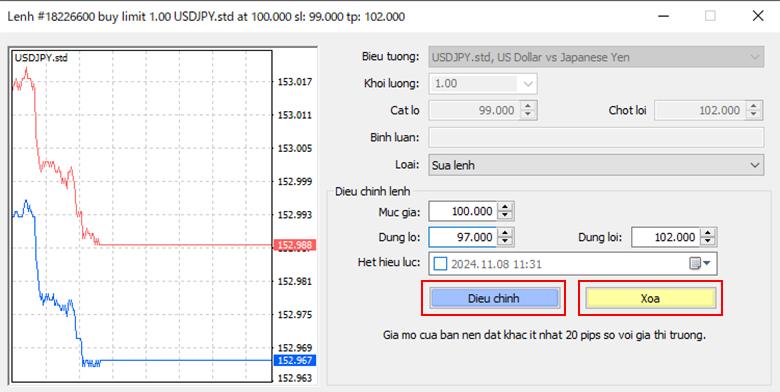Click the Dung lo stop loss field

(463, 237)
